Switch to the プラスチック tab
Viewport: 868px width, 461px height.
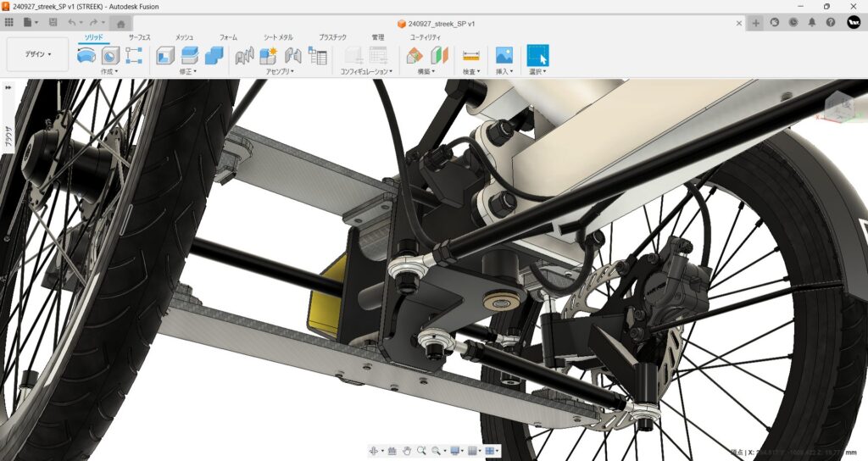tap(332, 37)
